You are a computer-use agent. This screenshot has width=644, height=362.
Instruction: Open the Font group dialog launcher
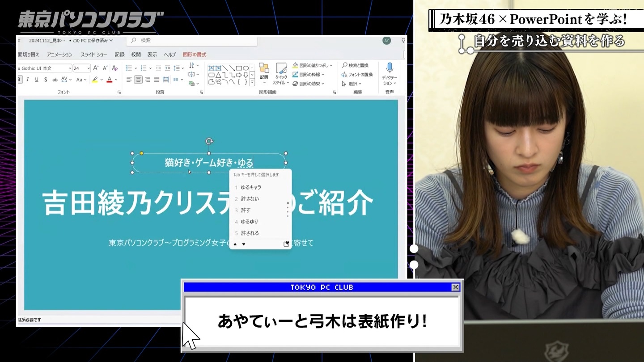119,92
